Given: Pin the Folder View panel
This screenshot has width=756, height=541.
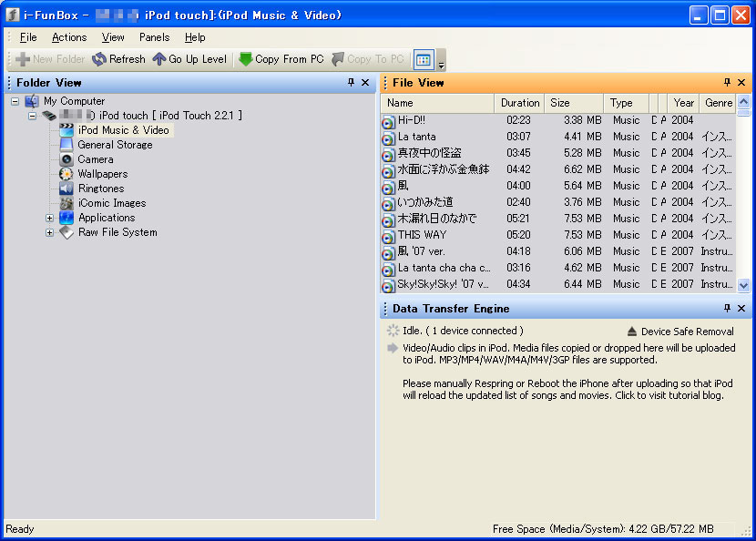Looking at the screenshot, I should (351, 83).
